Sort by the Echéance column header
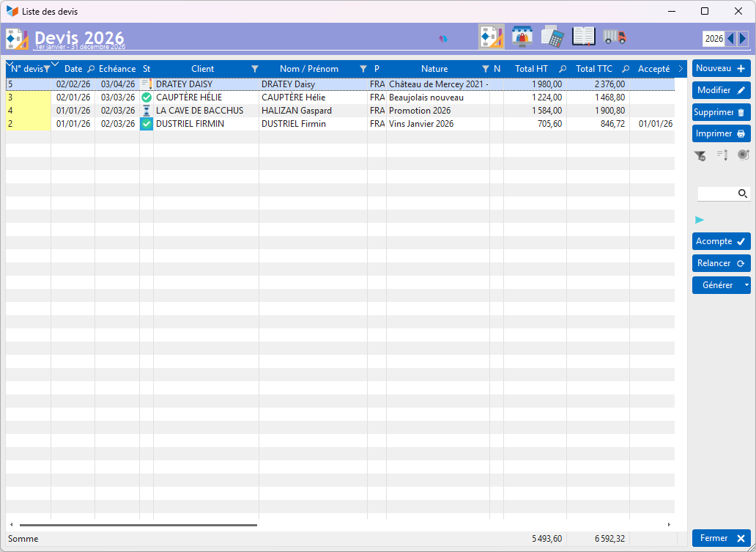Screen dimensions: 756x552 [117, 69]
